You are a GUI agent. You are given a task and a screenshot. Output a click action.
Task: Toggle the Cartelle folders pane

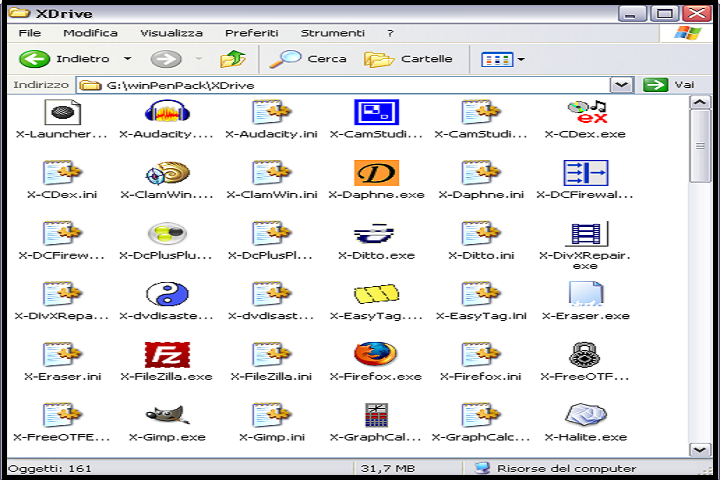(409, 59)
